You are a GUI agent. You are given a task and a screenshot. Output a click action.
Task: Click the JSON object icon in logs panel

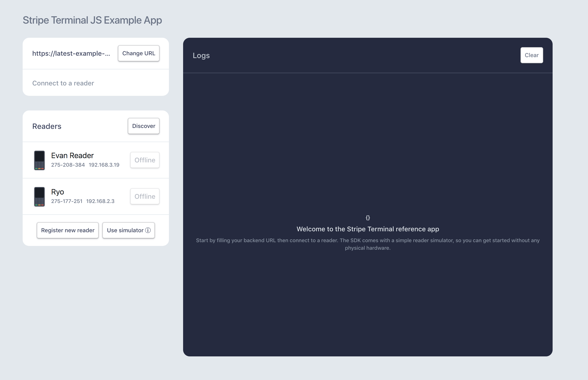pos(368,217)
